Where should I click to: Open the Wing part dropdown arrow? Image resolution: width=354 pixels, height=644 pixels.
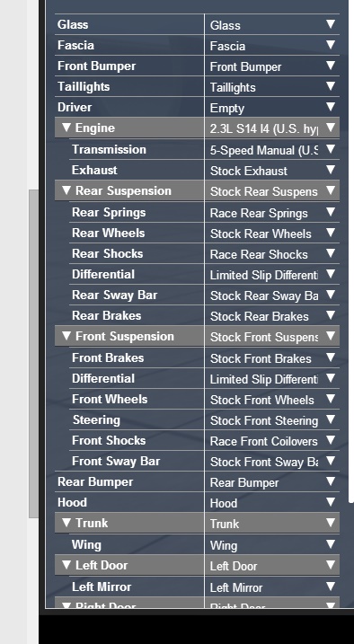(x=331, y=544)
